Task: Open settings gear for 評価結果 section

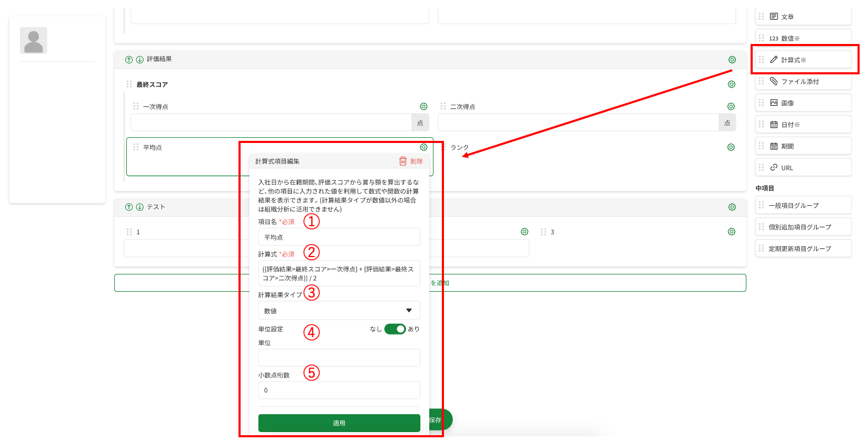Action: click(732, 60)
